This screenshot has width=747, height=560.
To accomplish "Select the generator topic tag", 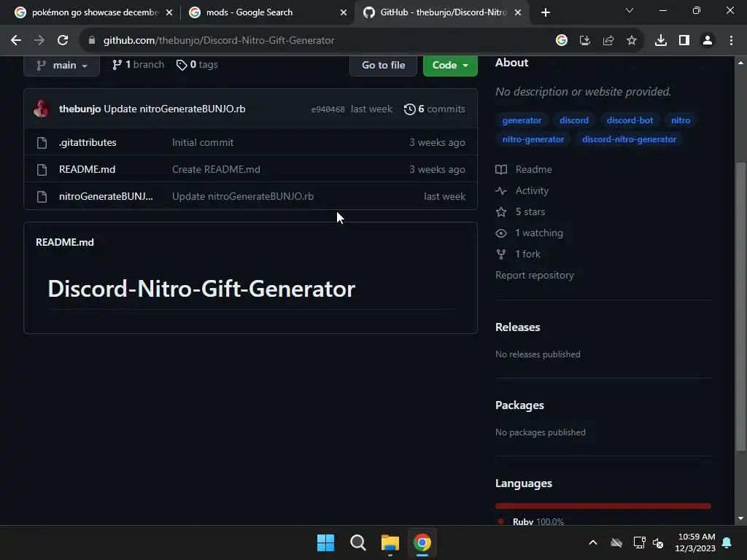I will [522, 120].
